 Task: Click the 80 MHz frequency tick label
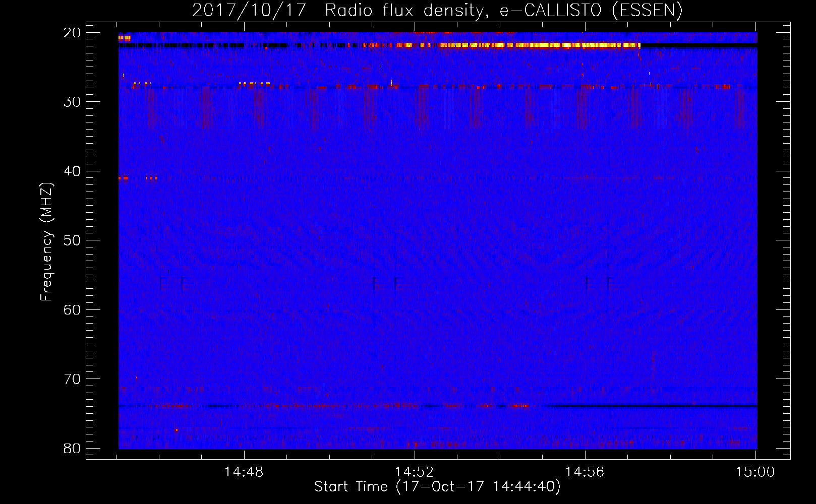pos(73,449)
